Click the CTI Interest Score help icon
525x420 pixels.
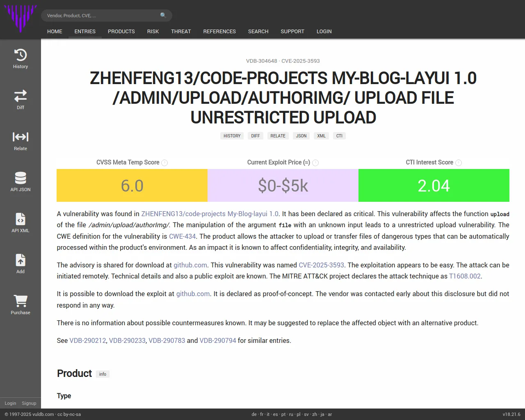459,163
